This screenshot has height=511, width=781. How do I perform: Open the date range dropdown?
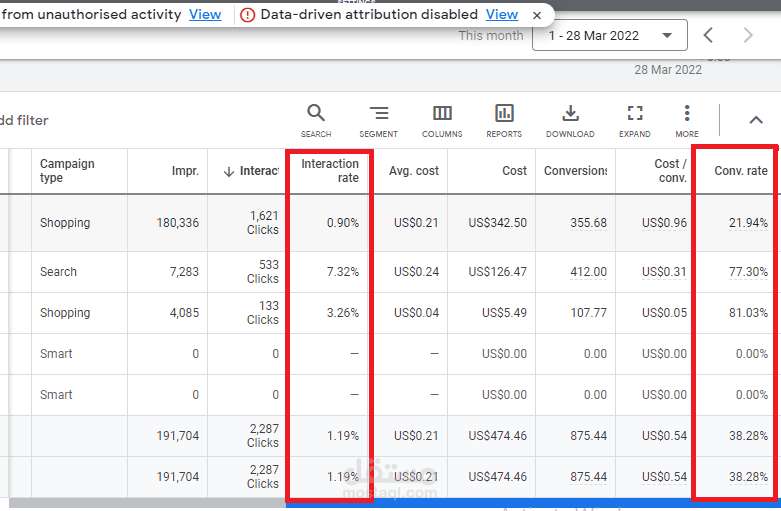610,35
